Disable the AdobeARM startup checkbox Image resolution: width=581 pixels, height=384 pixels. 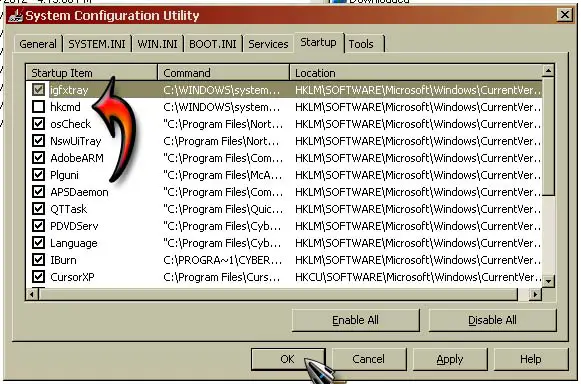38,158
